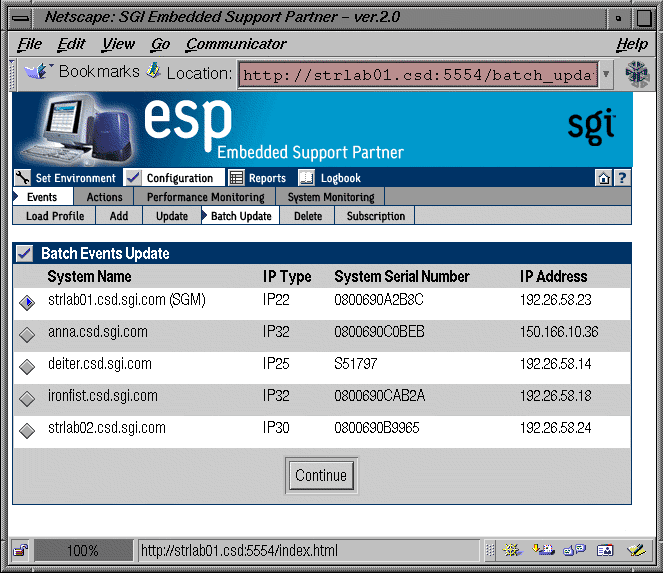Click the Netscape throbber logo

click(636, 74)
